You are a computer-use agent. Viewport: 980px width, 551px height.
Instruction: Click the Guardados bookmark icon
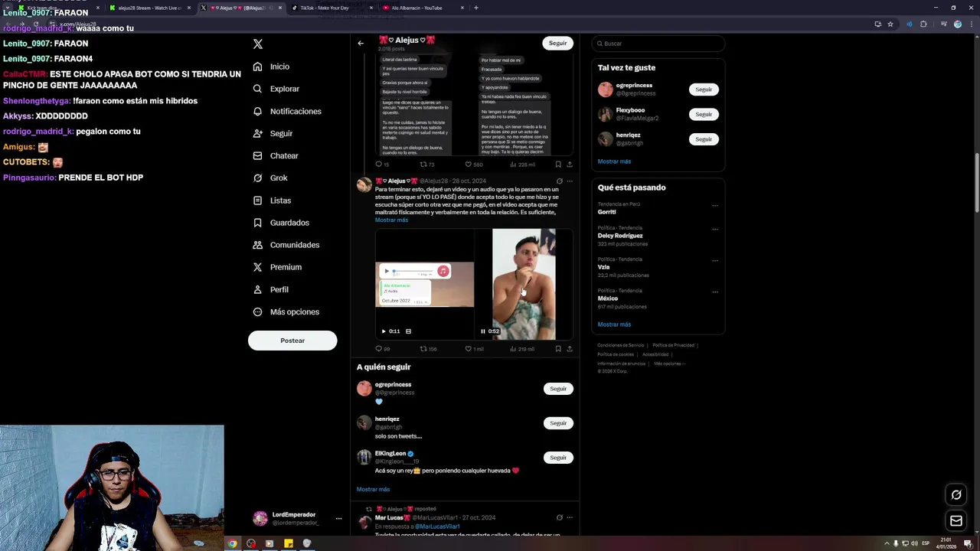click(x=258, y=223)
